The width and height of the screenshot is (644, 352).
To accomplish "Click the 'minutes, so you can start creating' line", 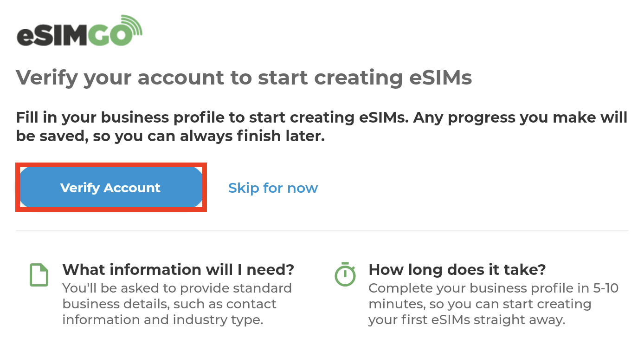I will point(480,304).
